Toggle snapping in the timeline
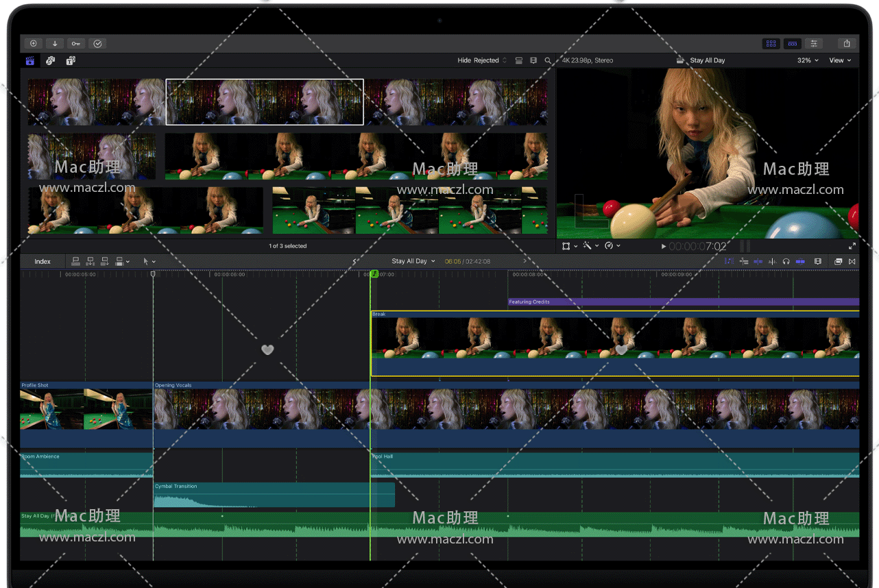 click(x=799, y=261)
